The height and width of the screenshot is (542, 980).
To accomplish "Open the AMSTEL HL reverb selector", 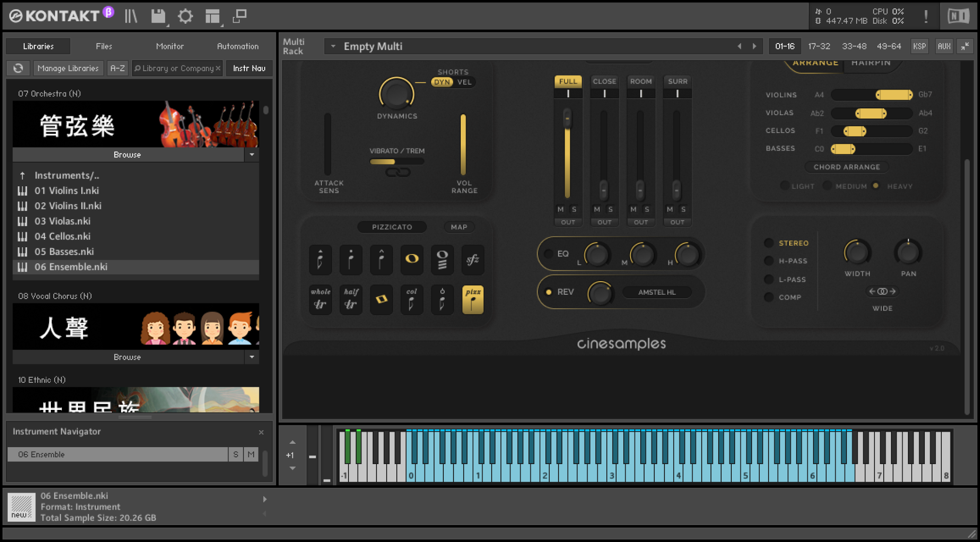I will click(x=657, y=292).
